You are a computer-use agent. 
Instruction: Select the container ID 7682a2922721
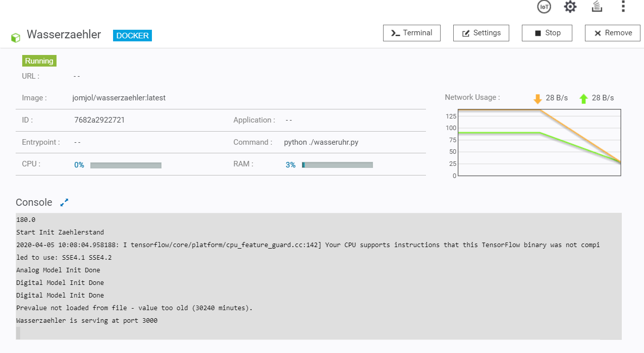(99, 120)
